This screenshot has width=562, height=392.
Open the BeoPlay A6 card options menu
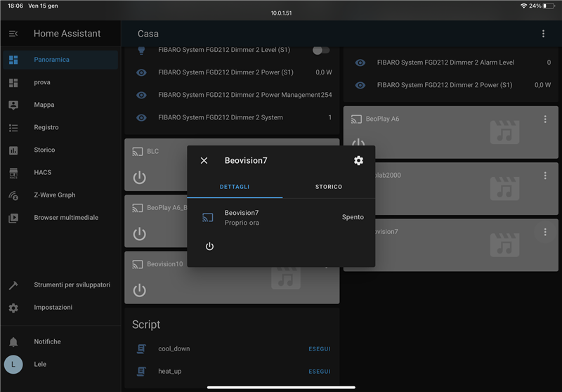coord(545,119)
